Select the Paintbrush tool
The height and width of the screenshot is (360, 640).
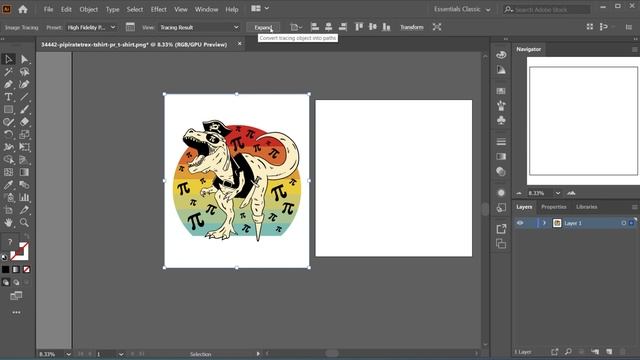[x=24, y=109]
